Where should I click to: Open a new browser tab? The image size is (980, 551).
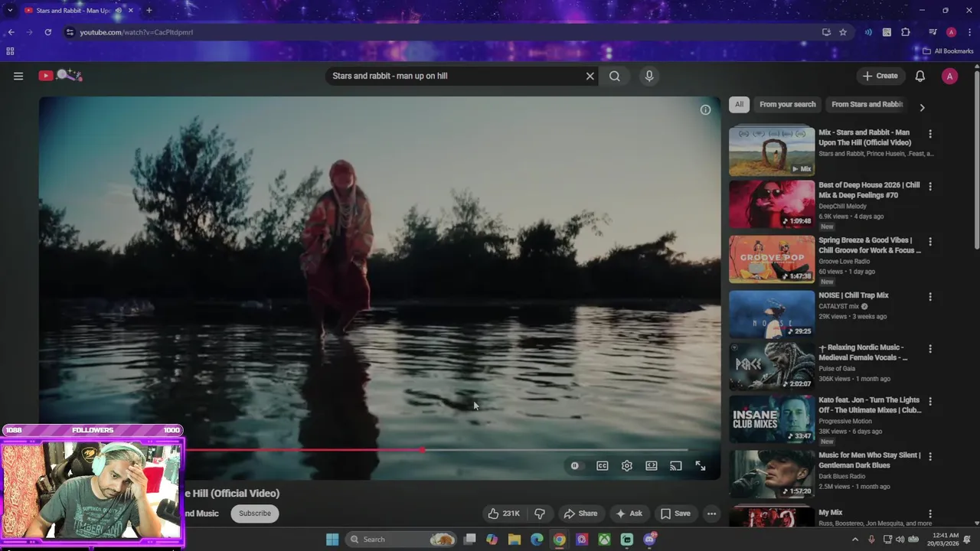pos(149,11)
